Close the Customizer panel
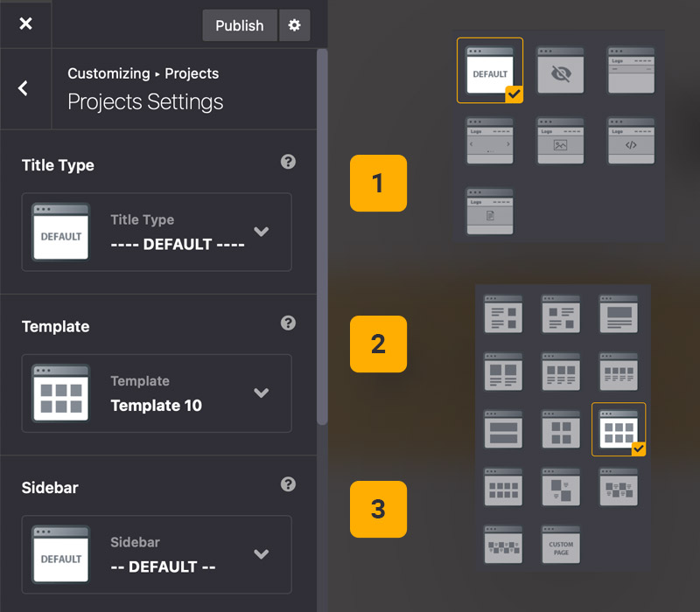700x612 pixels. [x=25, y=24]
